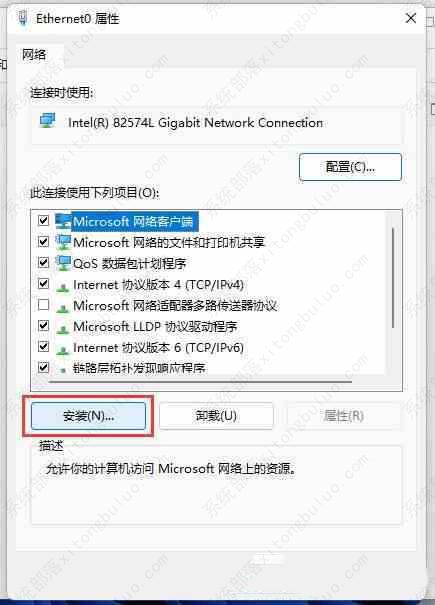The image size is (435, 605).
Task: Toggle the QoS 数据包计划程序 checkbox
Action: tap(43, 263)
